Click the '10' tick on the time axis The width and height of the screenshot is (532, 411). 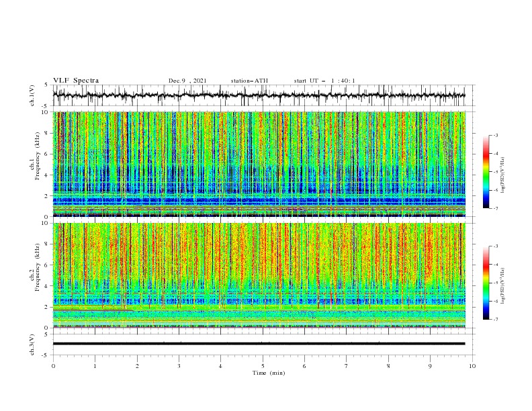tap(472, 366)
